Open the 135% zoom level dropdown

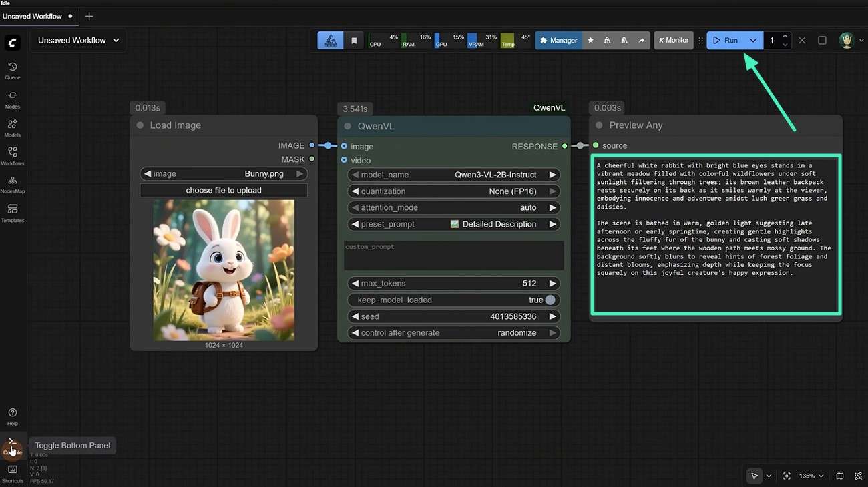click(x=811, y=476)
